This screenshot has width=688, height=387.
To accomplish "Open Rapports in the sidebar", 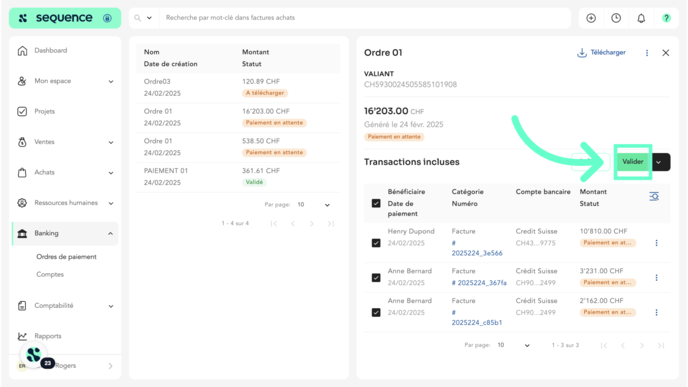I will [48, 336].
